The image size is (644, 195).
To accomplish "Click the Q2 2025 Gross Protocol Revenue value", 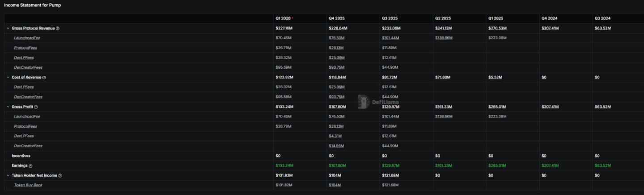I will coord(443,28).
